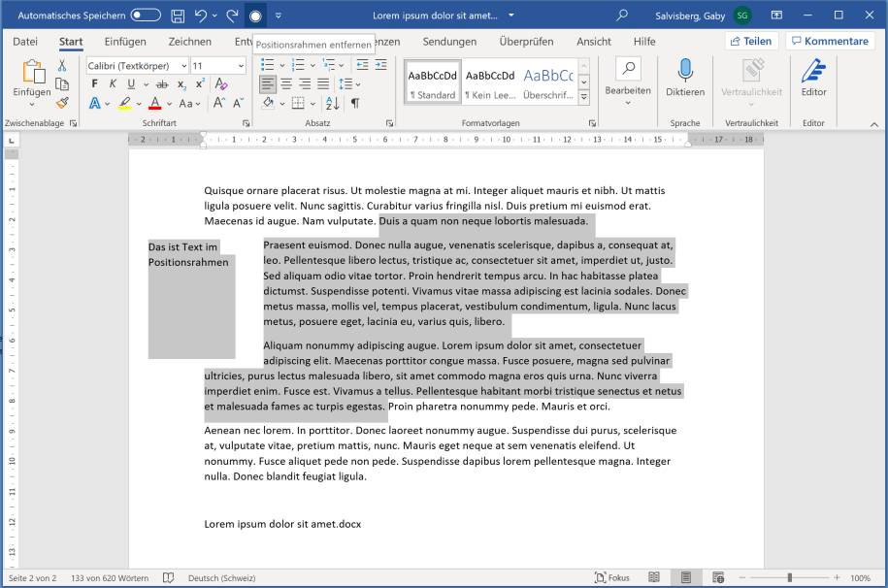Open Fokus mode in status bar

[x=612, y=577]
